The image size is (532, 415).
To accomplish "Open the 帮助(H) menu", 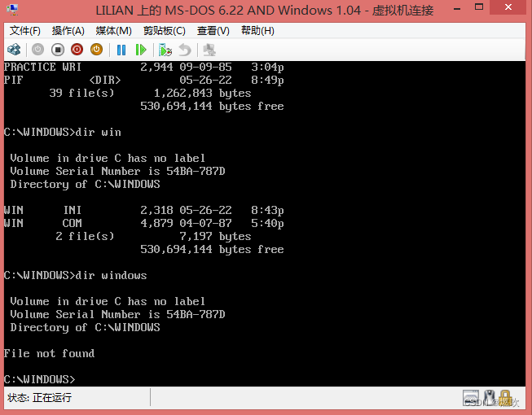I will point(257,31).
